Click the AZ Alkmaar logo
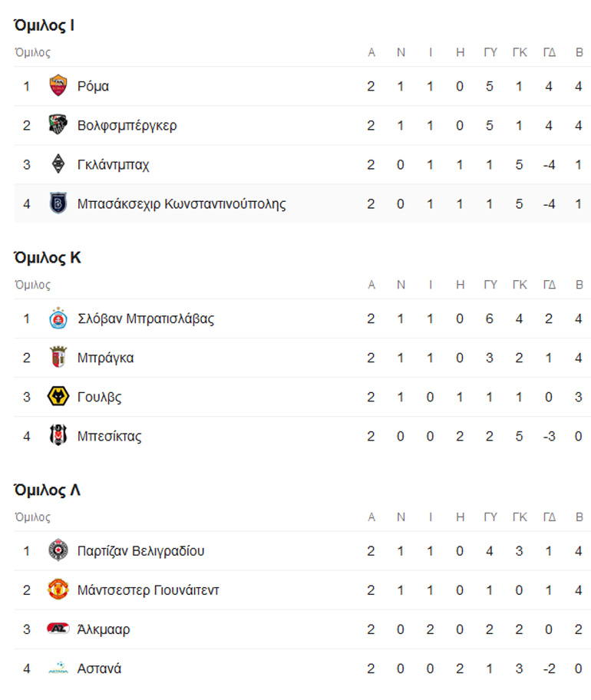 58,629
